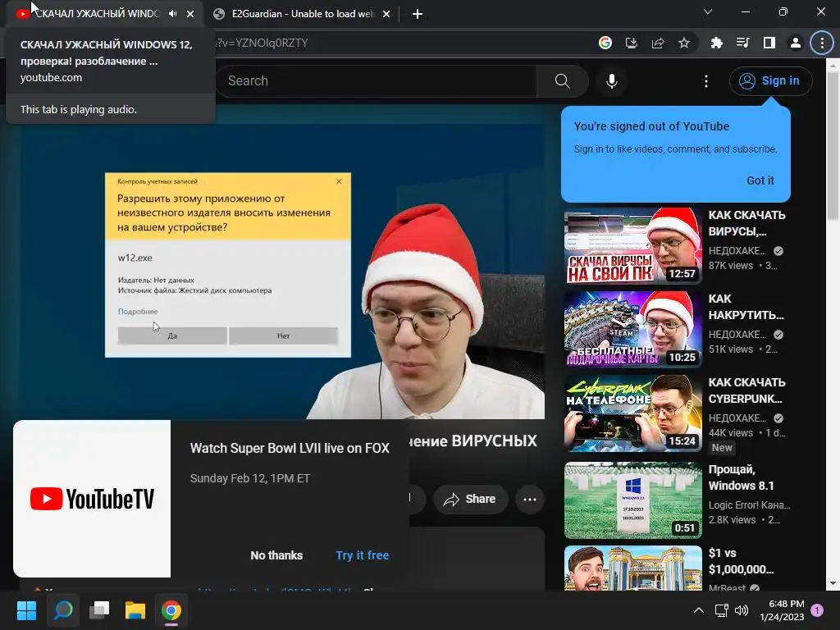Open the MrBeast $1 vs $1,000,000 thumbnail

click(x=632, y=568)
